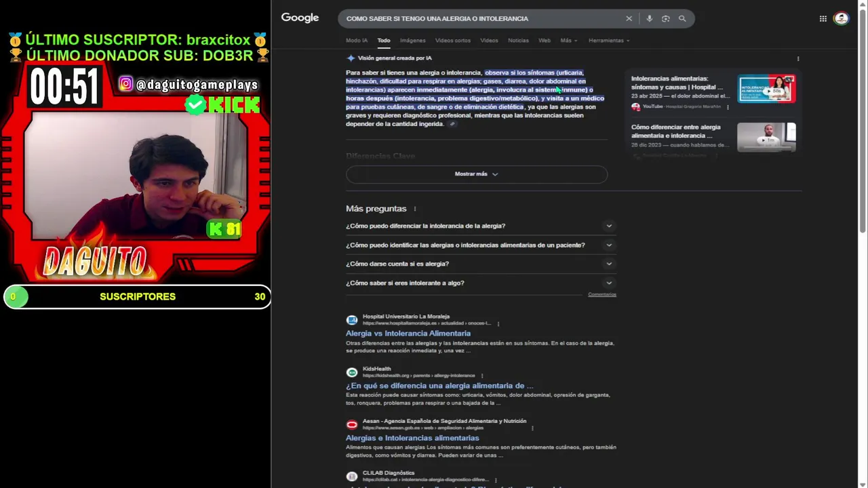Play the 'Cómo diferenciar' video thumbnail
The height and width of the screenshot is (488, 868).
click(x=766, y=137)
